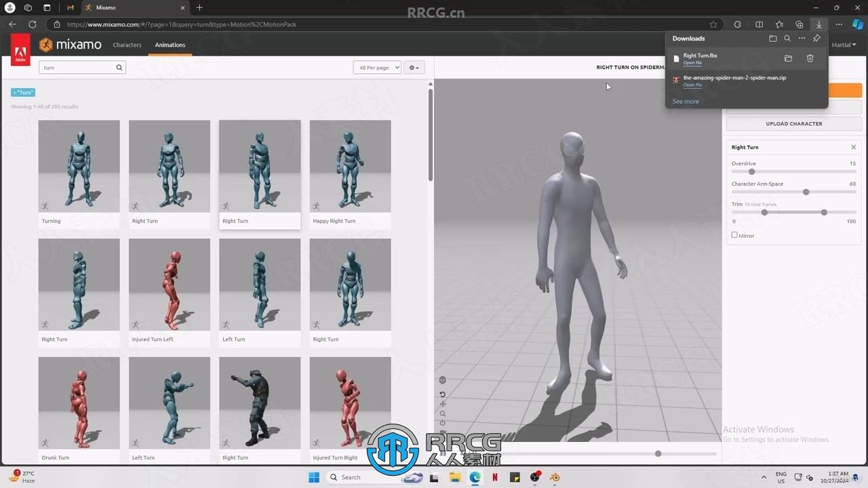Image resolution: width=868 pixels, height=488 pixels.
Task: Click 'Showing 1-48 of 203 results' text
Action: click(45, 106)
